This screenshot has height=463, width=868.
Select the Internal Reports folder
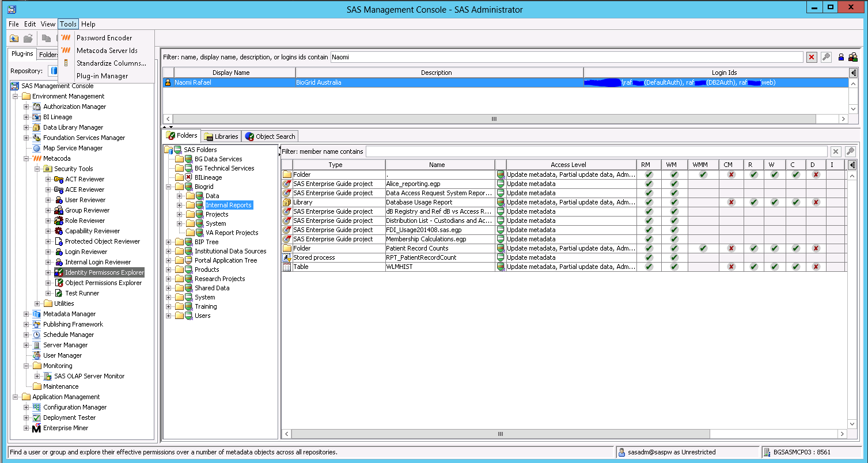click(228, 205)
